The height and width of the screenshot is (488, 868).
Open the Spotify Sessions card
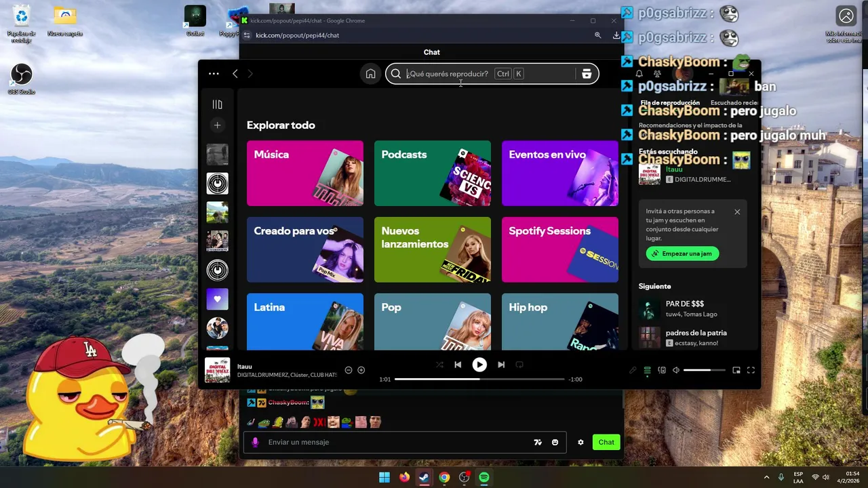tap(560, 249)
